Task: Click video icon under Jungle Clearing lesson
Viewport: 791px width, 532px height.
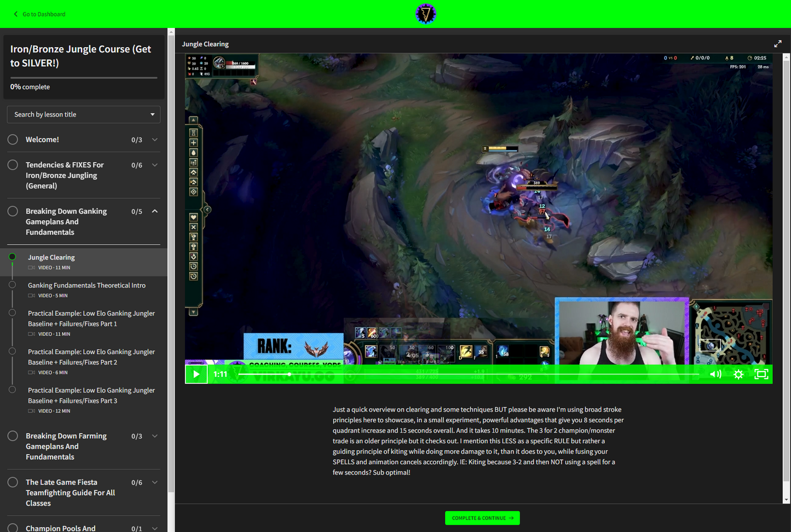Action: [32, 268]
